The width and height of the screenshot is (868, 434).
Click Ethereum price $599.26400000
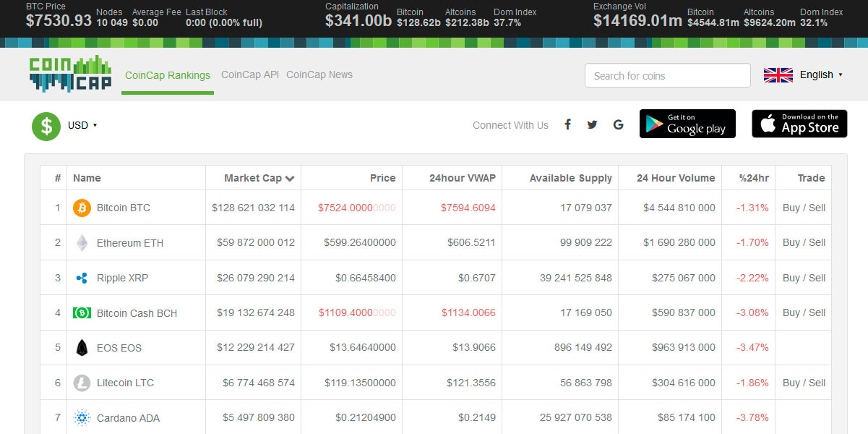[x=360, y=243]
